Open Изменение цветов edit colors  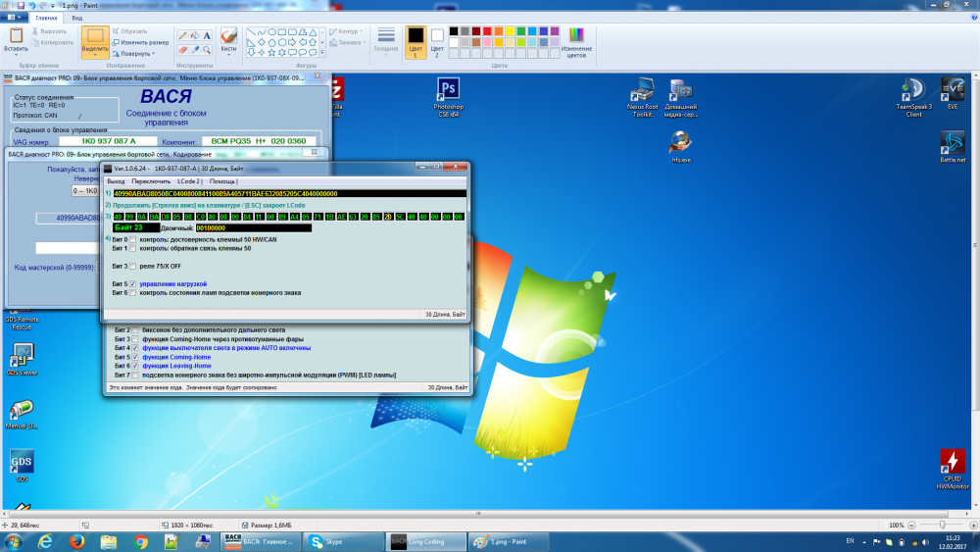coord(576,42)
